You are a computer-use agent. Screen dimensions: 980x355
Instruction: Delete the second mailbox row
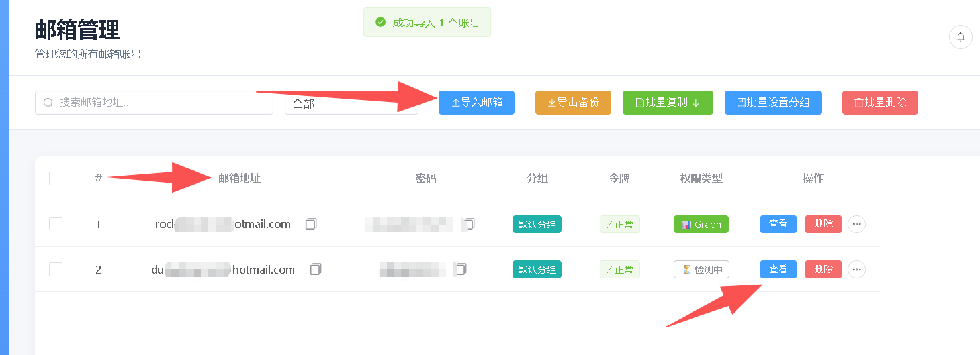coord(823,269)
